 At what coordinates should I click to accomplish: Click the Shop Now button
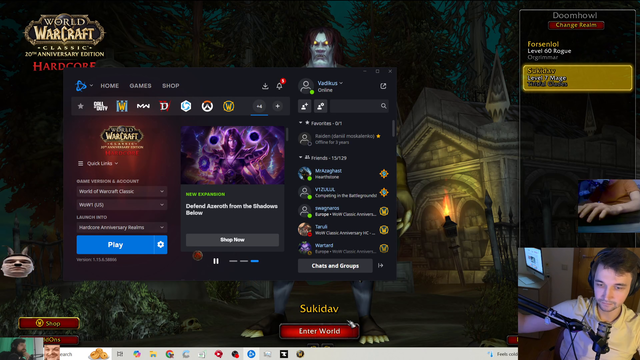coord(232,240)
